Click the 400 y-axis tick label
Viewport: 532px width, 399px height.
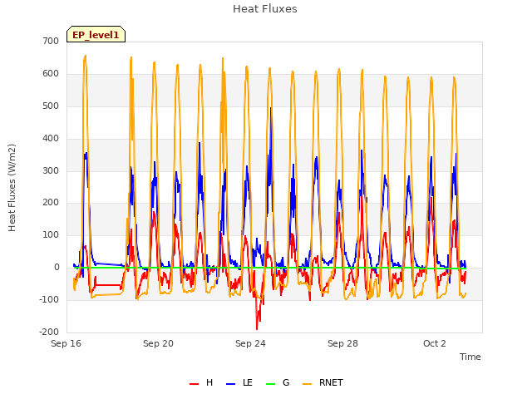[x=51, y=139]
